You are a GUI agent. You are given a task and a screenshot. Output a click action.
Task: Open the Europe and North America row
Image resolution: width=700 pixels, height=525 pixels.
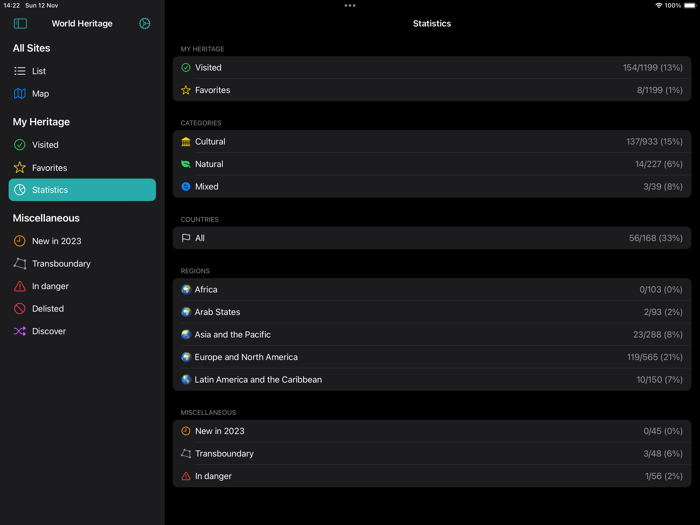[x=432, y=357]
